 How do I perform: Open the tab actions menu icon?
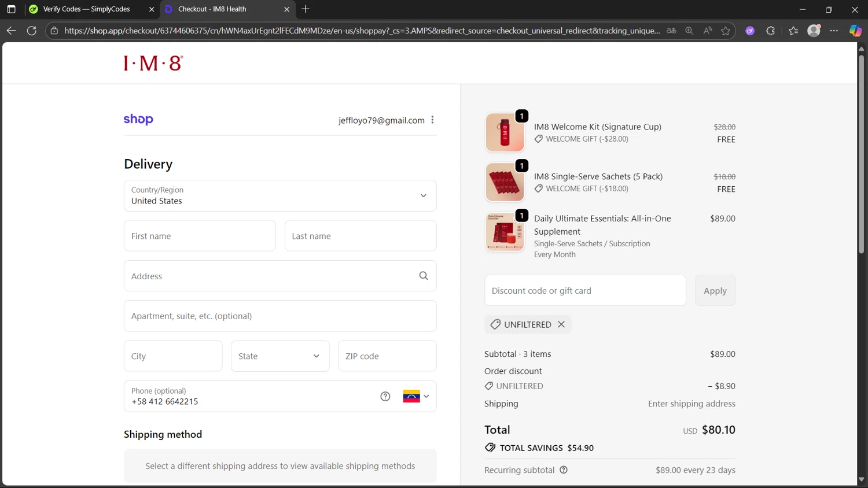point(11,9)
